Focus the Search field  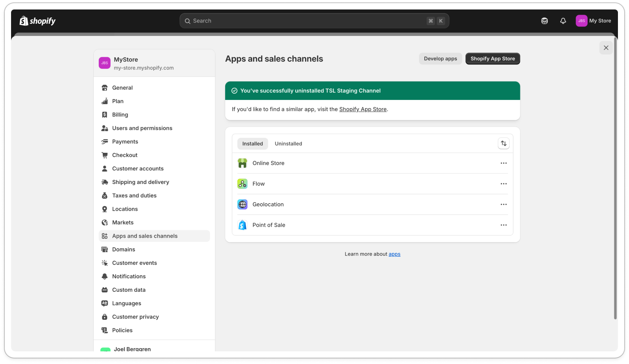pyautogui.click(x=314, y=21)
